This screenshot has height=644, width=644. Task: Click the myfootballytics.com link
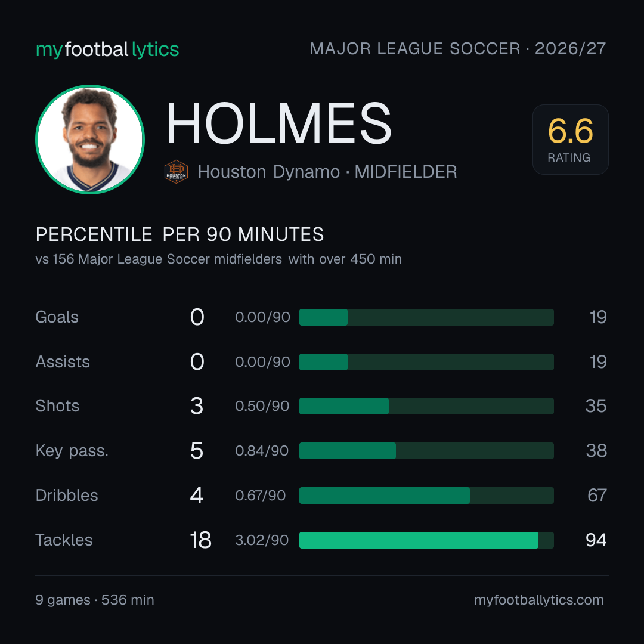[x=539, y=600]
